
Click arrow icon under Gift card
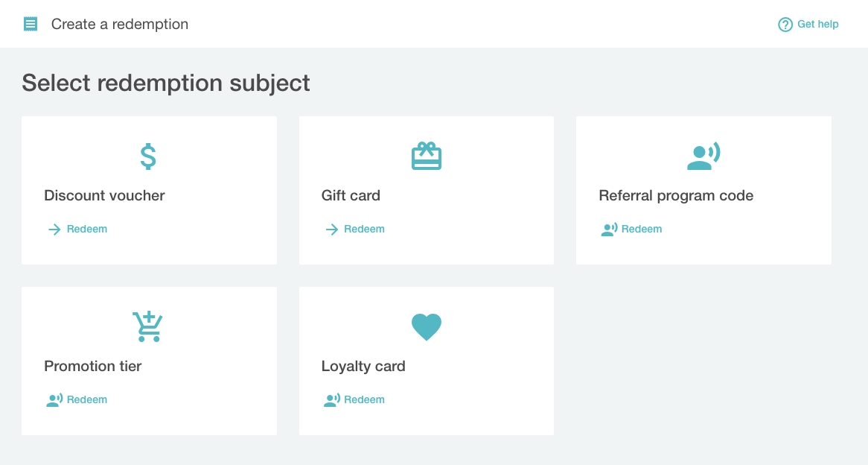pos(332,230)
